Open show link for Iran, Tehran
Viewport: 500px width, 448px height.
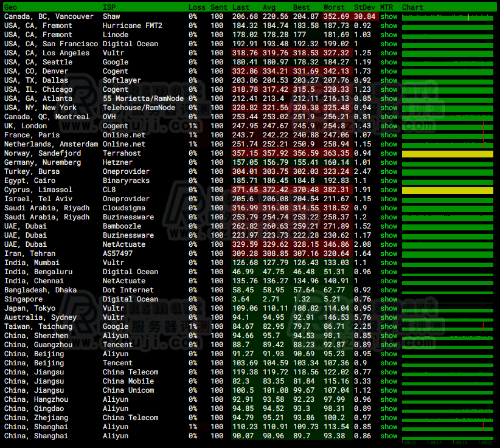point(389,253)
